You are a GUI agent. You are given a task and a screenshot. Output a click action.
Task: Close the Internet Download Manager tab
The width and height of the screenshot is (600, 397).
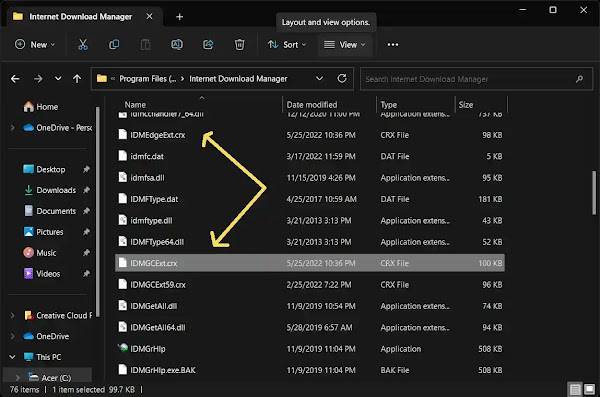click(149, 16)
